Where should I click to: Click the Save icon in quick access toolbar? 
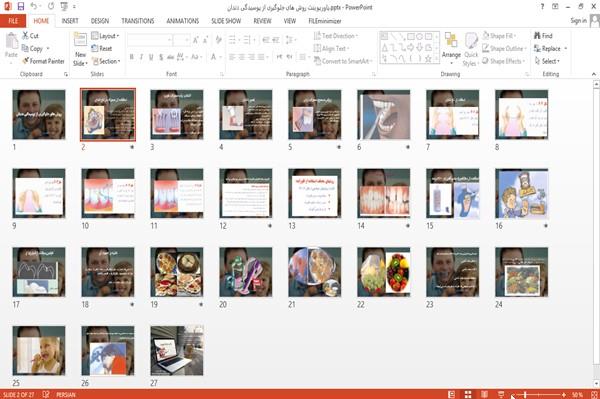(21, 7)
